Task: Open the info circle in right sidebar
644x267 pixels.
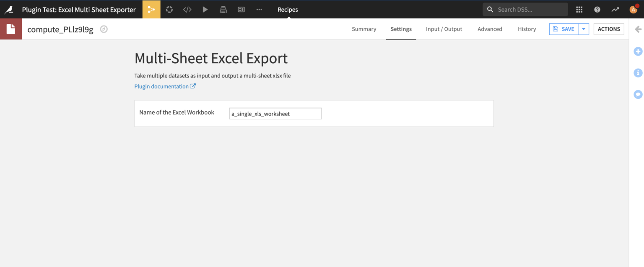Action: pyautogui.click(x=638, y=73)
